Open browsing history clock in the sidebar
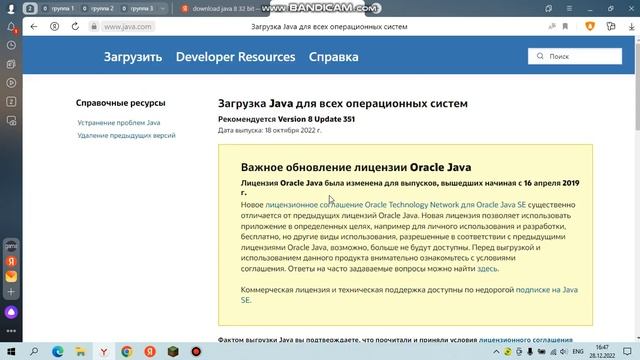The image size is (640, 360). (x=11, y=45)
